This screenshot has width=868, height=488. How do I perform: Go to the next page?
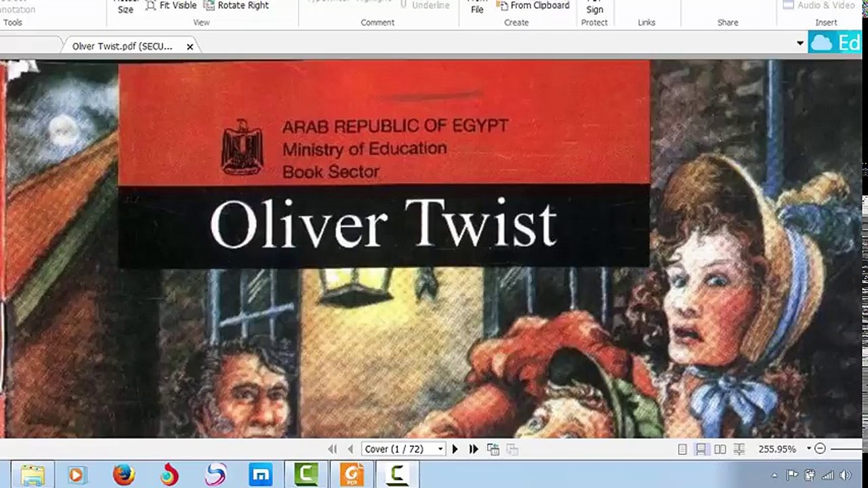coord(455,449)
